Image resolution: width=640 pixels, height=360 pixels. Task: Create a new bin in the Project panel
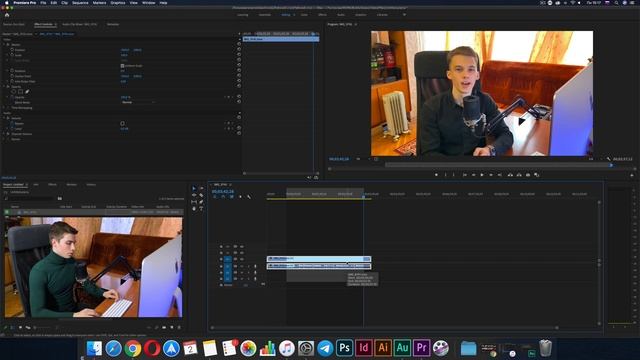tap(164, 327)
